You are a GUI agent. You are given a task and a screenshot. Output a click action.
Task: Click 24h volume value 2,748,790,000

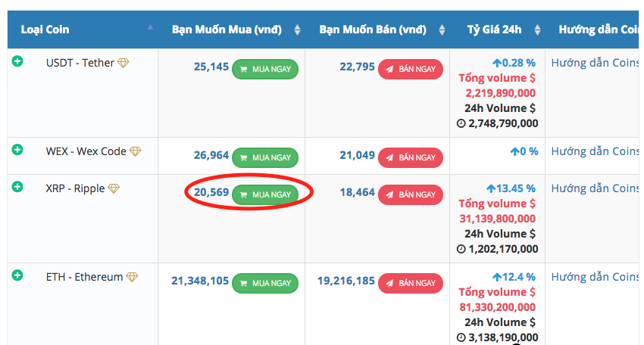point(503,123)
